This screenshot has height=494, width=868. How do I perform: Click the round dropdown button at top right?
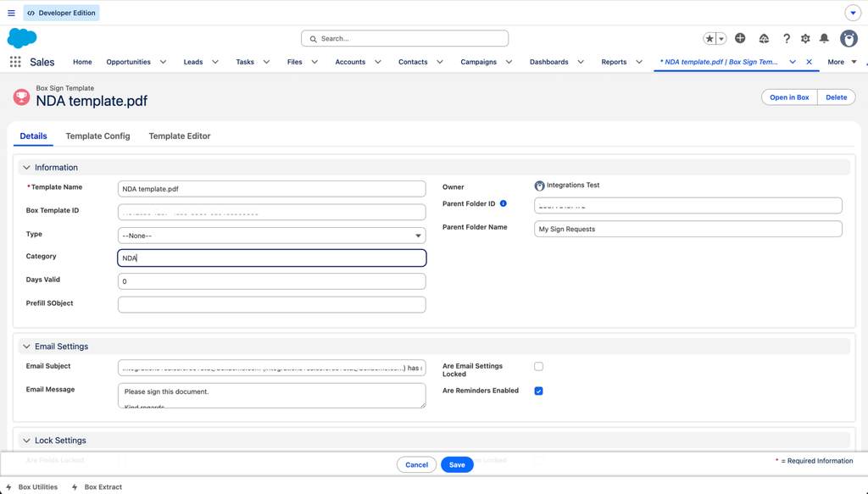853,13
